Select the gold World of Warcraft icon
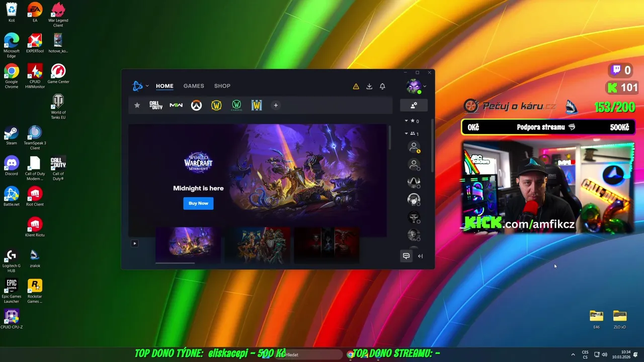 click(216, 105)
